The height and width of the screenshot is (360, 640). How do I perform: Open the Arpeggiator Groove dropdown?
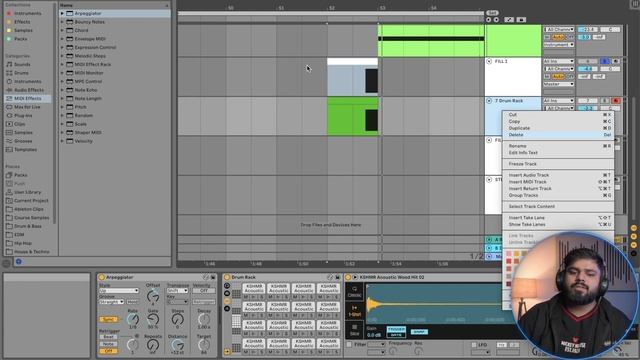111,302
